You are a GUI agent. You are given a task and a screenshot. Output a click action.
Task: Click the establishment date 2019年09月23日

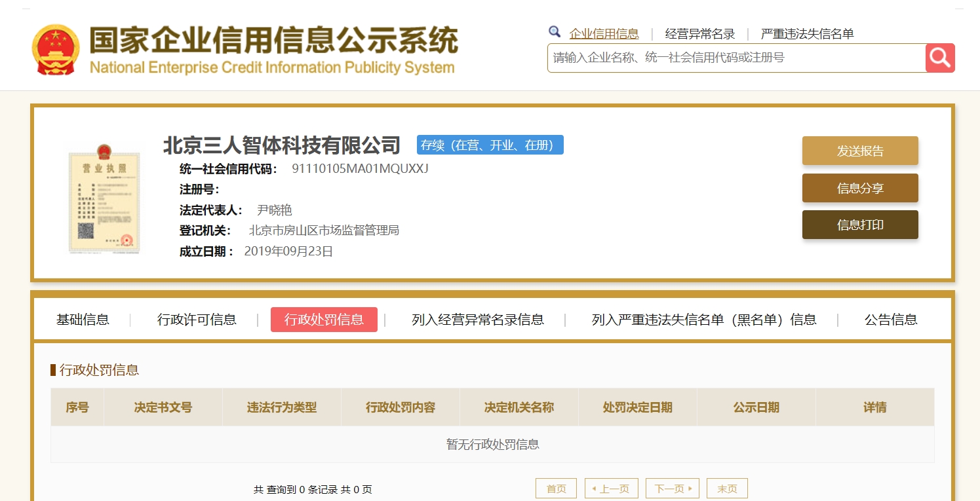point(288,251)
